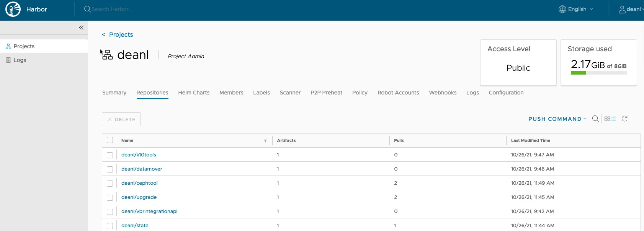Switch to card/list view toggle icon
Screen dimensions: 644x231
point(610,119)
